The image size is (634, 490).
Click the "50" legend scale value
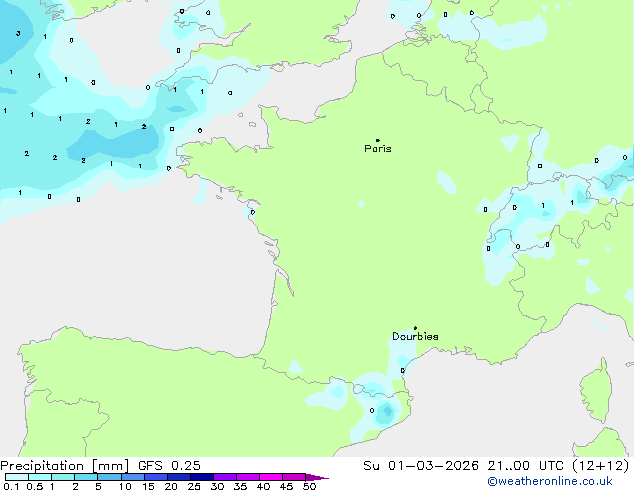tap(309, 486)
